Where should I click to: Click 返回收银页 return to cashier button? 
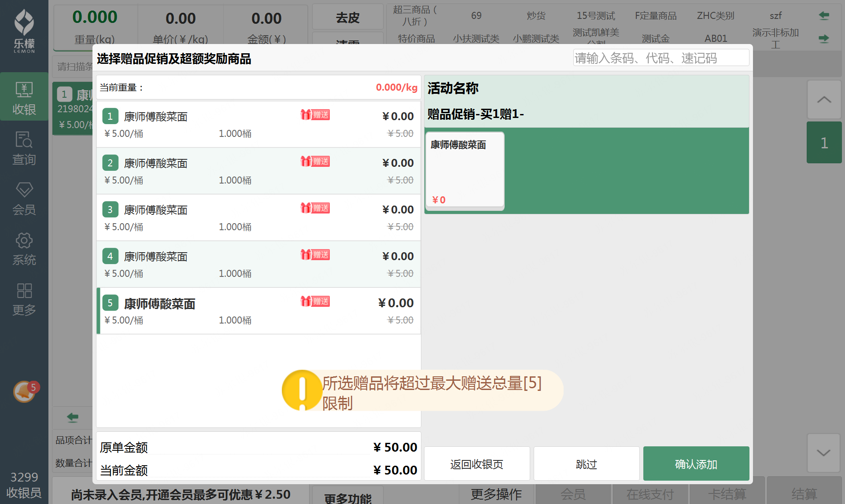pos(477,464)
